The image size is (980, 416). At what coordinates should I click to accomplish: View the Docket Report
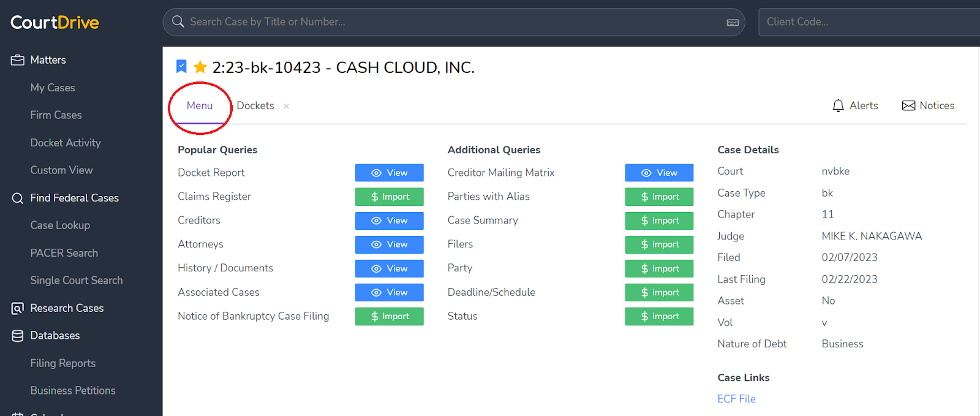pyautogui.click(x=390, y=173)
